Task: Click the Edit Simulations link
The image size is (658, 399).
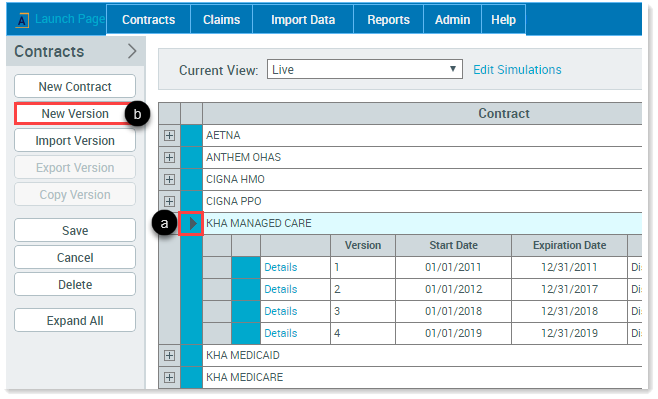Action: click(x=517, y=70)
